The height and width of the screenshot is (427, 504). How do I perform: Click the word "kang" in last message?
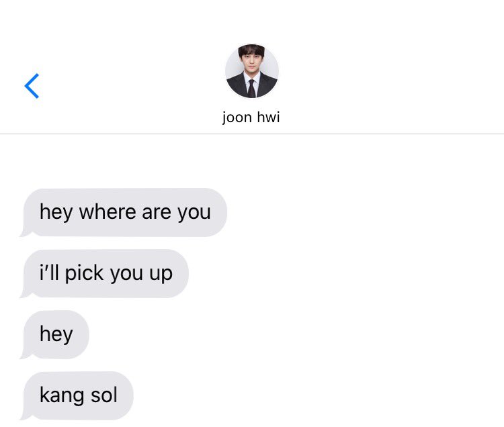click(x=62, y=396)
